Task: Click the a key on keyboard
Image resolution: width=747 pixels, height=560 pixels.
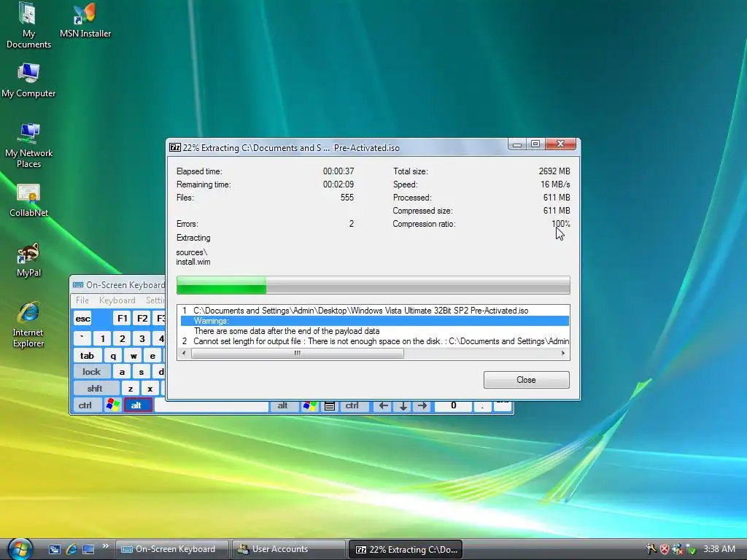Action: [x=122, y=371]
